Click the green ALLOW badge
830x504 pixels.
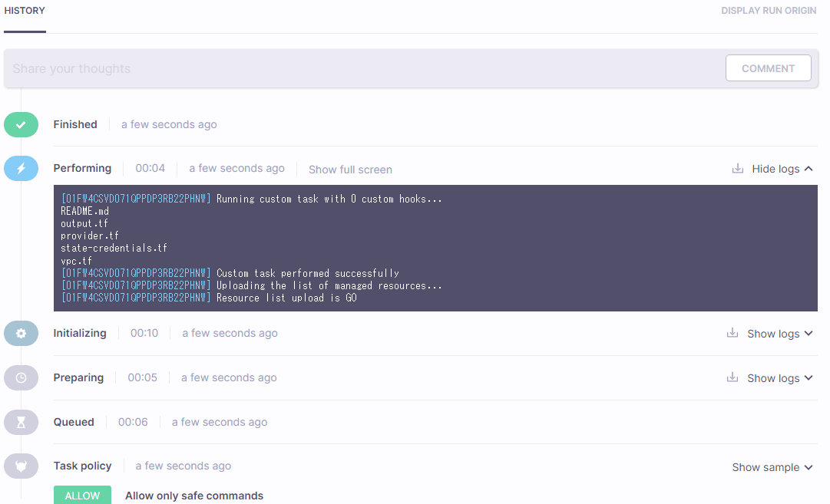click(83, 495)
